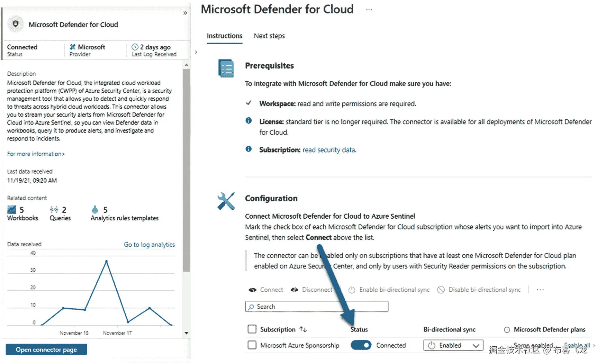The height and width of the screenshot is (364, 597).
Task: Click the Configuration wrench tools icon
Action: (x=226, y=201)
